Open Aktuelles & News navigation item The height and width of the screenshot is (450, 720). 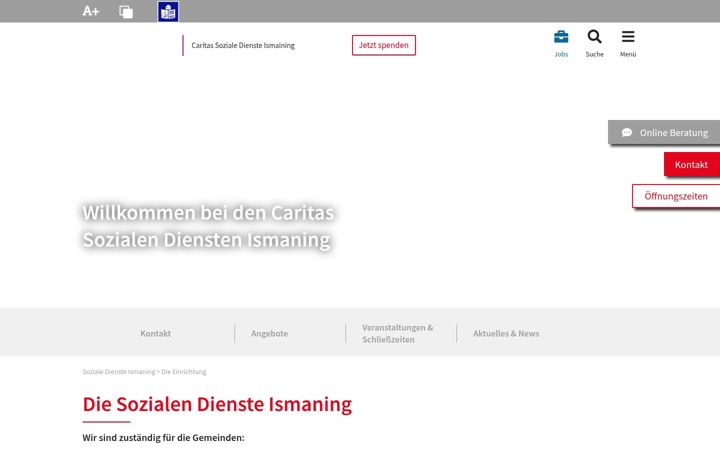pos(506,333)
